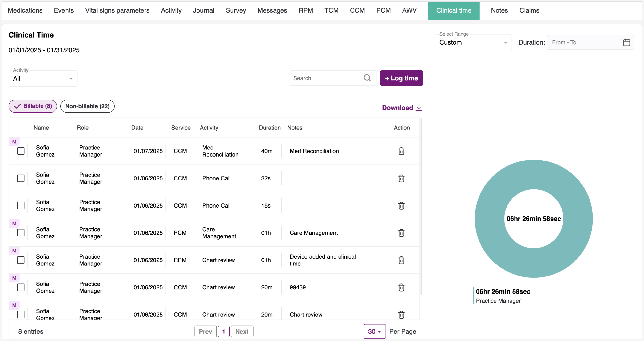Open the Claims tab
This screenshot has width=644, height=341.
click(x=529, y=11)
